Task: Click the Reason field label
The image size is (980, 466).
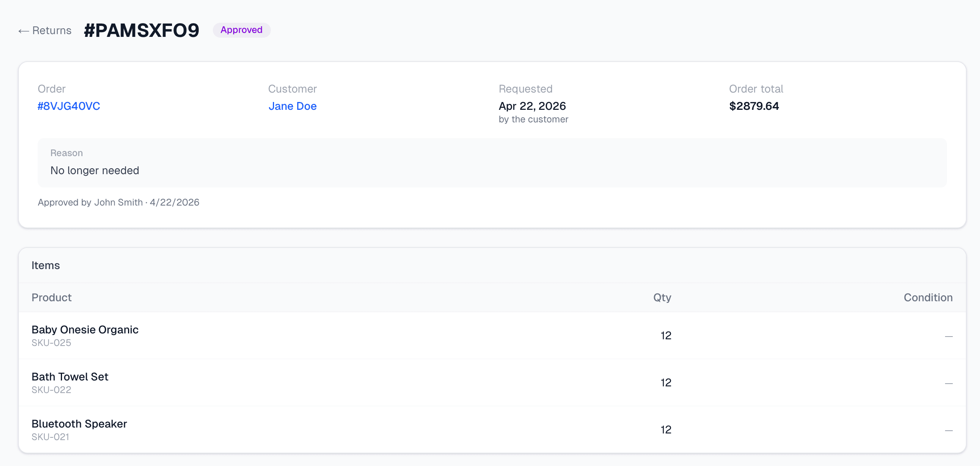Action: tap(66, 153)
